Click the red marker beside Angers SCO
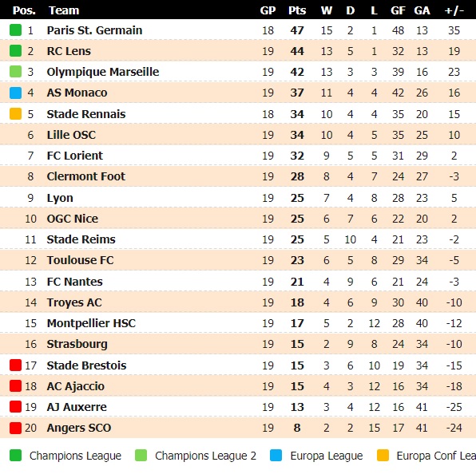This screenshot has height=474, width=476. click(15, 428)
